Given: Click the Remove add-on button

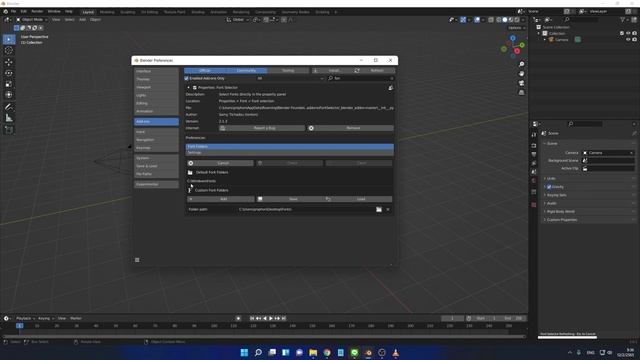Looking at the screenshot, I should click(351, 128).
